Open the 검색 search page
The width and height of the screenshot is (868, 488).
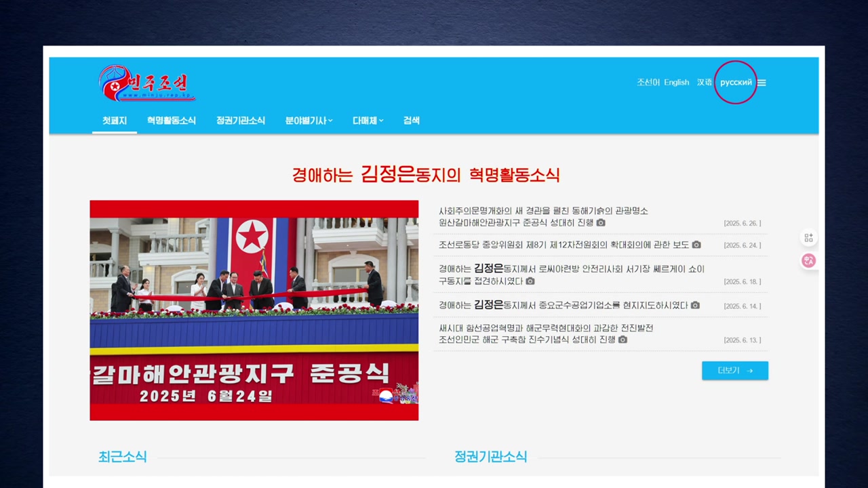[411, 121]
